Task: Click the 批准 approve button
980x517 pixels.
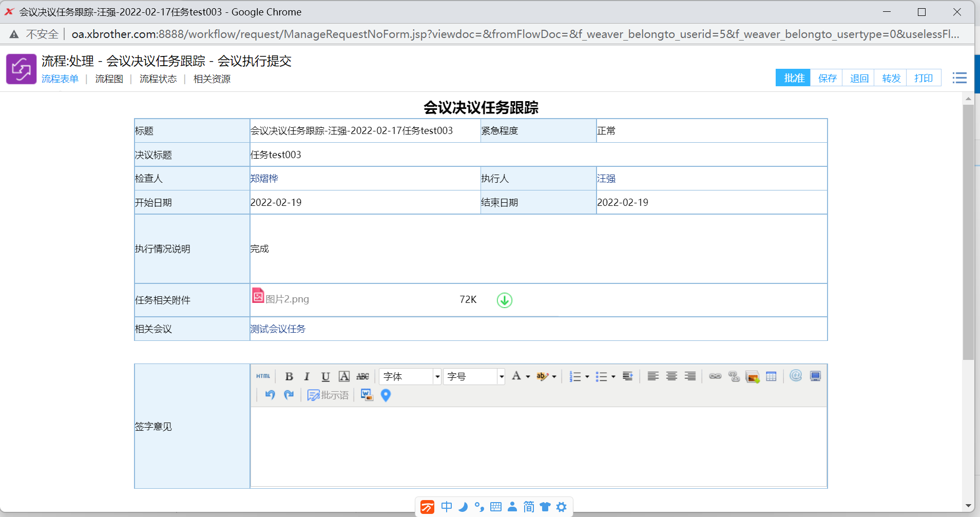Action: click(793, 78)
